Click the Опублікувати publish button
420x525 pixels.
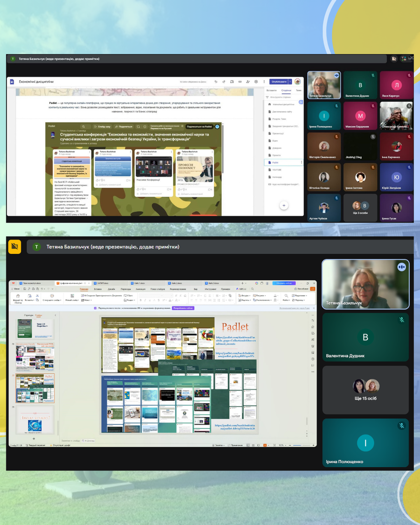coord(278,82)
